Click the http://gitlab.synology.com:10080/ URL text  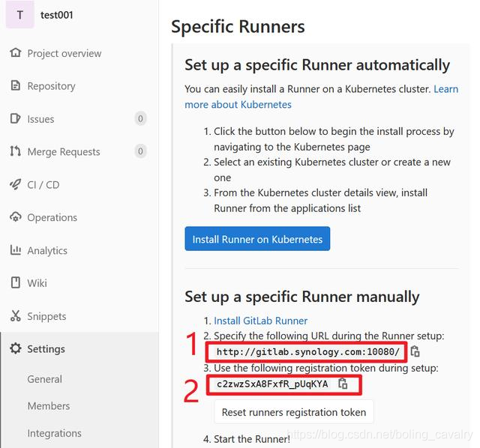(x=308, y=352)
